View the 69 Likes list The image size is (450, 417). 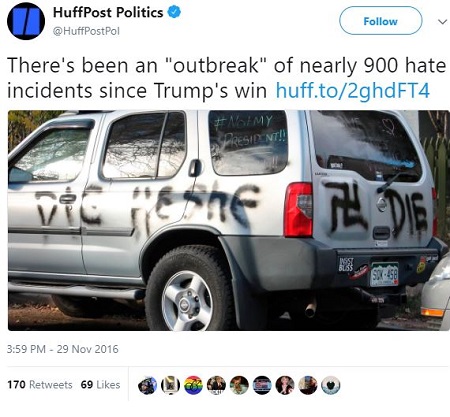coord(100,385)
